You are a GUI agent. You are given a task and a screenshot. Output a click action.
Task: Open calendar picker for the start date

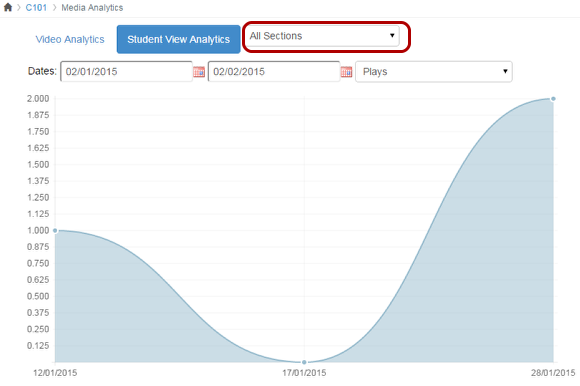point(199,72)
